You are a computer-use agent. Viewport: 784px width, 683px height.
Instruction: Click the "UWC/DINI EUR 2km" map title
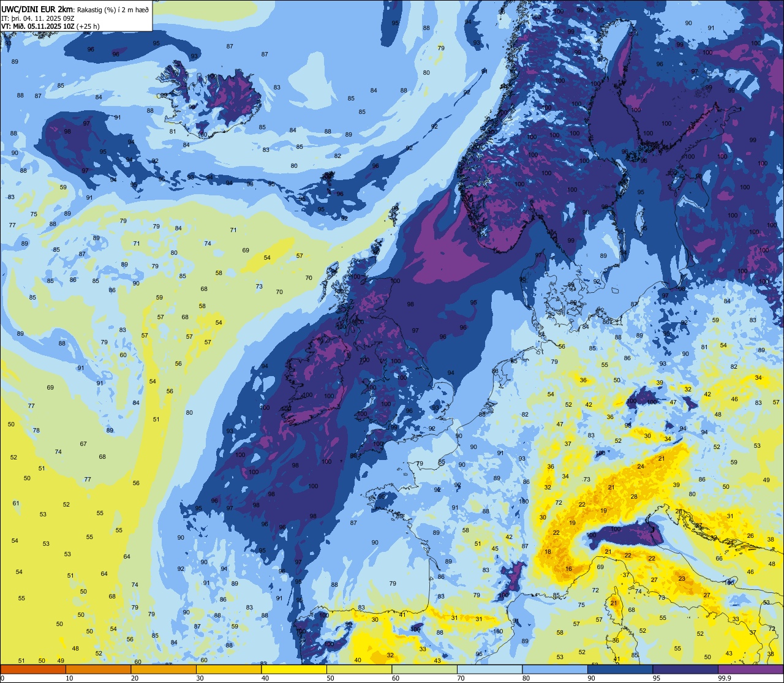pyautogui.click(x=36, y=9)
